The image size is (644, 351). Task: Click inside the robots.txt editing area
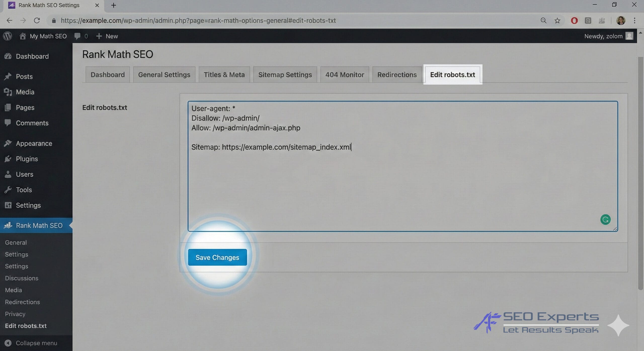[x=403, y=176]
